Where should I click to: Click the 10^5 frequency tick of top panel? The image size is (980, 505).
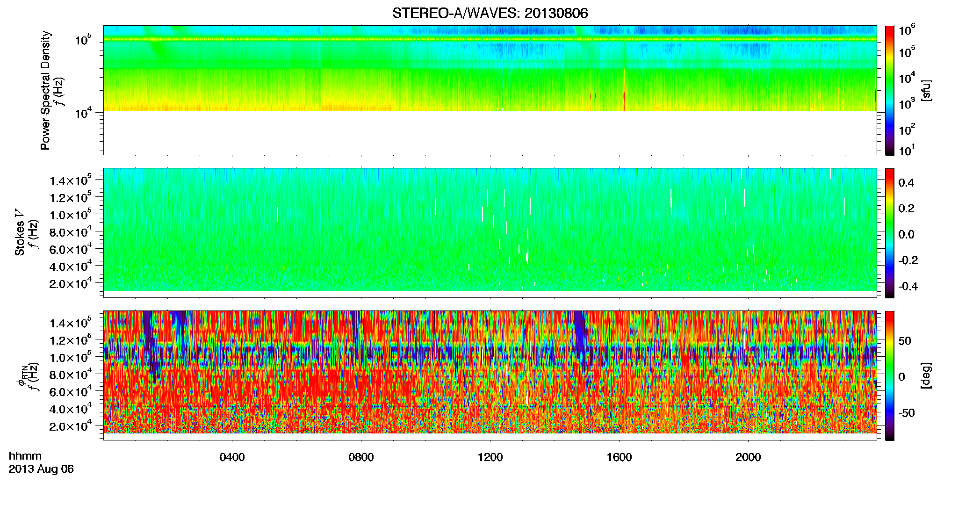click(83, 40)
